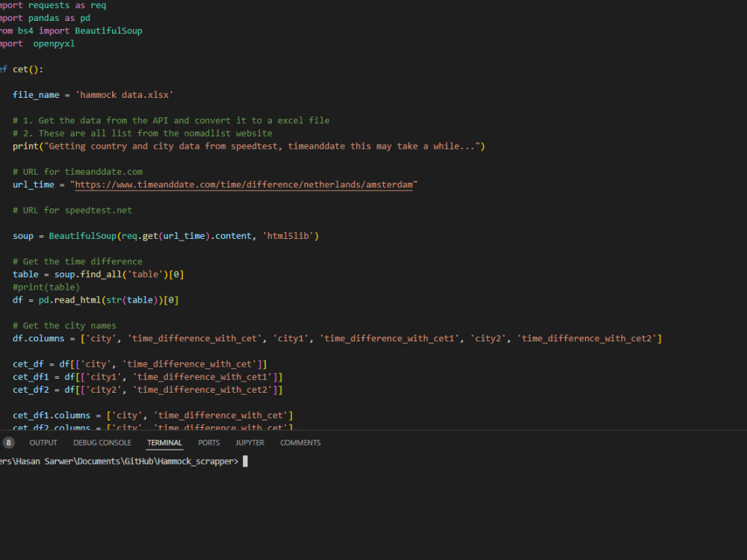Click the cet_df = df[[...]] line
The width and height of the screenshot is (747, 560).
click(140, 364)
